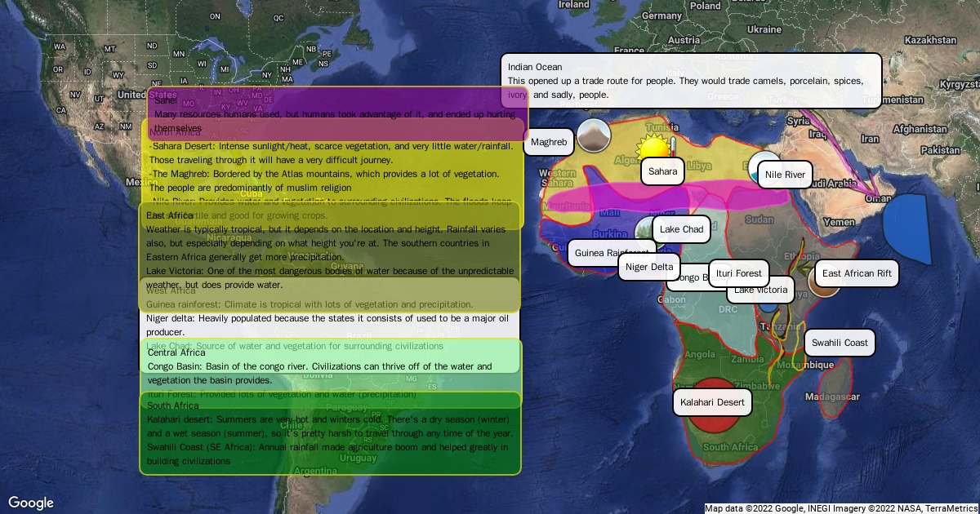Click the Niger Delta label
Viewport: 980px width, 514px height.
pyautogui.click(x=649, y=267)
